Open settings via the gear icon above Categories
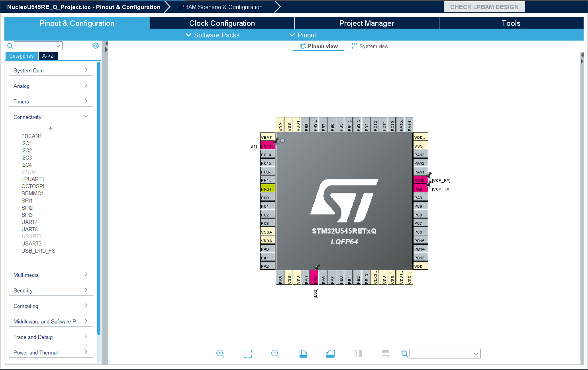The width and height of the screenshot is (588, 370). 96,46
